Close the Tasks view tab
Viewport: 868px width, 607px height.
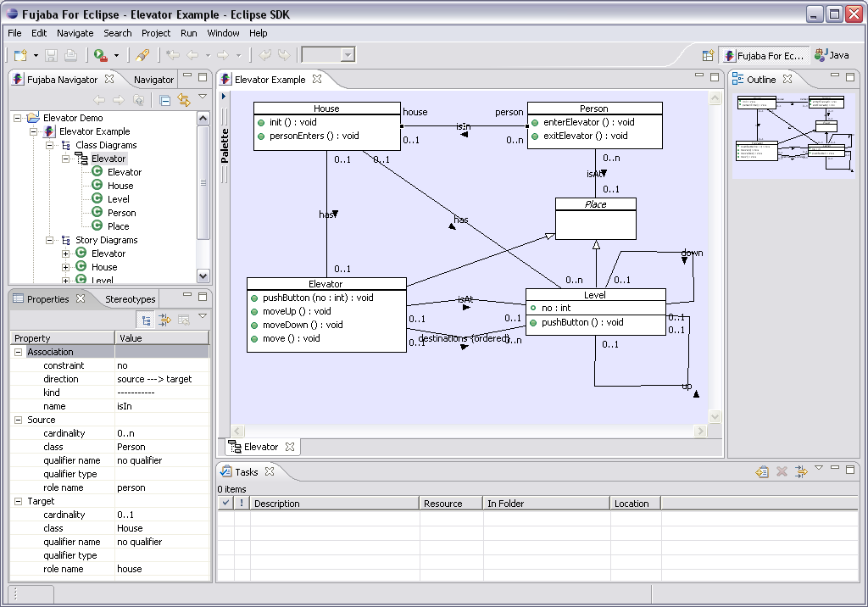pos(270,471)
